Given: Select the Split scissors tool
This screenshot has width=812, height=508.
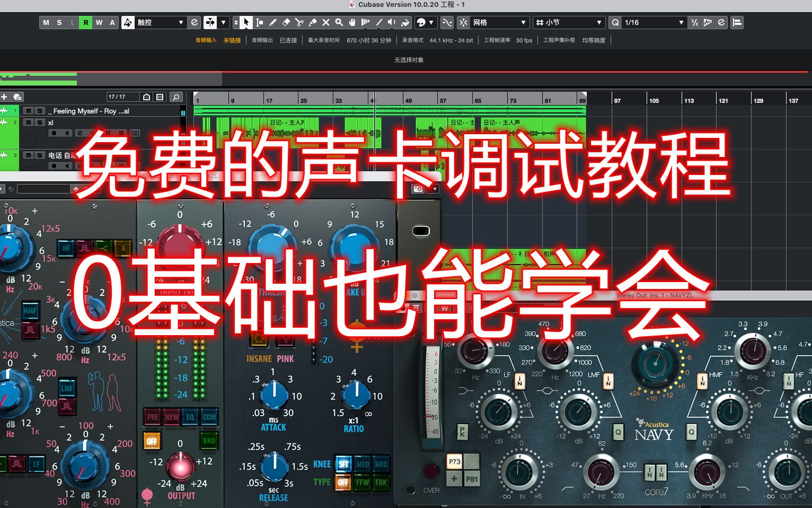Looking at the screenshot, I should click(x=299, y=22).
